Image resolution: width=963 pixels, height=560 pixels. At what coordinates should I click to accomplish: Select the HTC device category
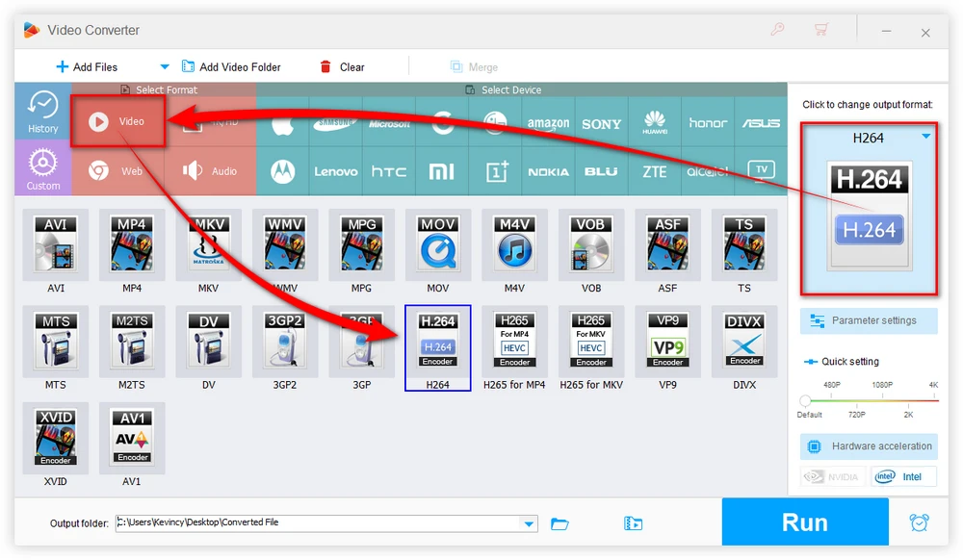(x=389, y=171)
